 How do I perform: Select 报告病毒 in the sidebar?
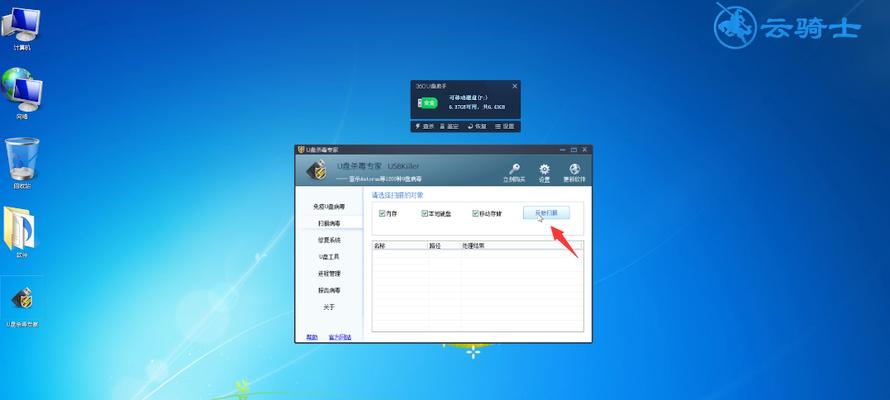coord(329,290)
